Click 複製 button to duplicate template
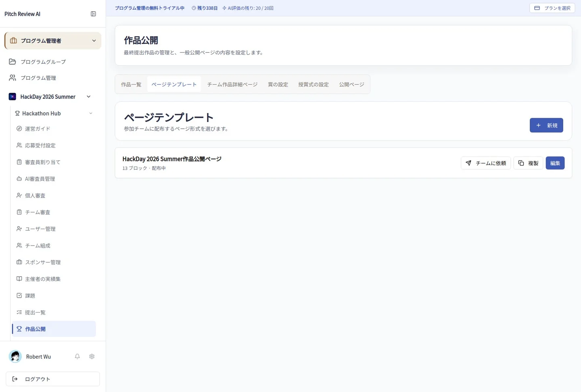581x392 pixels. (x=528, y=163)
